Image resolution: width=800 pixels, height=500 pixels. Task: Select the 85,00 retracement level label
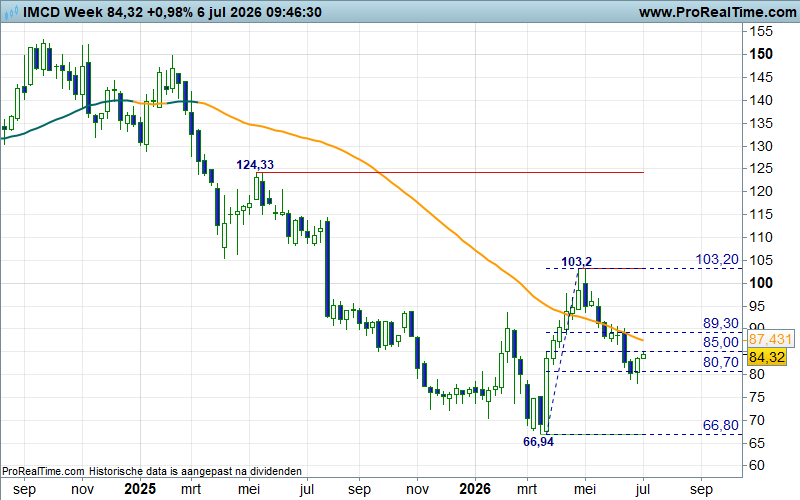720,342
